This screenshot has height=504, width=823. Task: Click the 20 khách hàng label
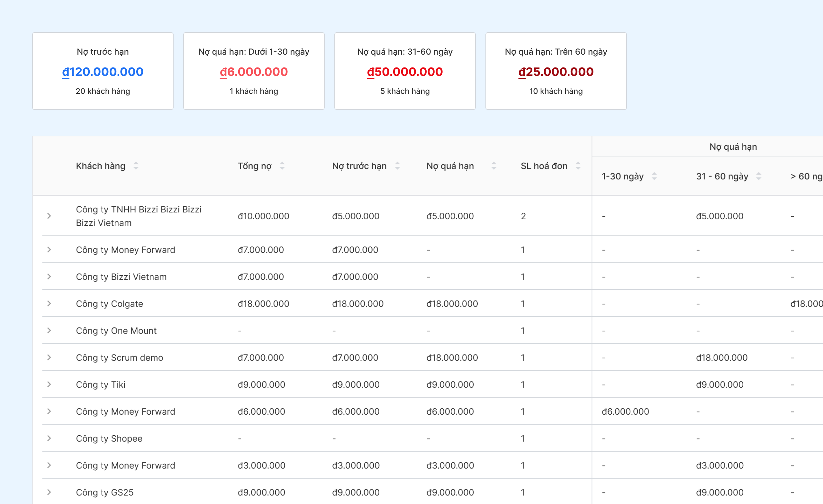[x=103, y=91]
